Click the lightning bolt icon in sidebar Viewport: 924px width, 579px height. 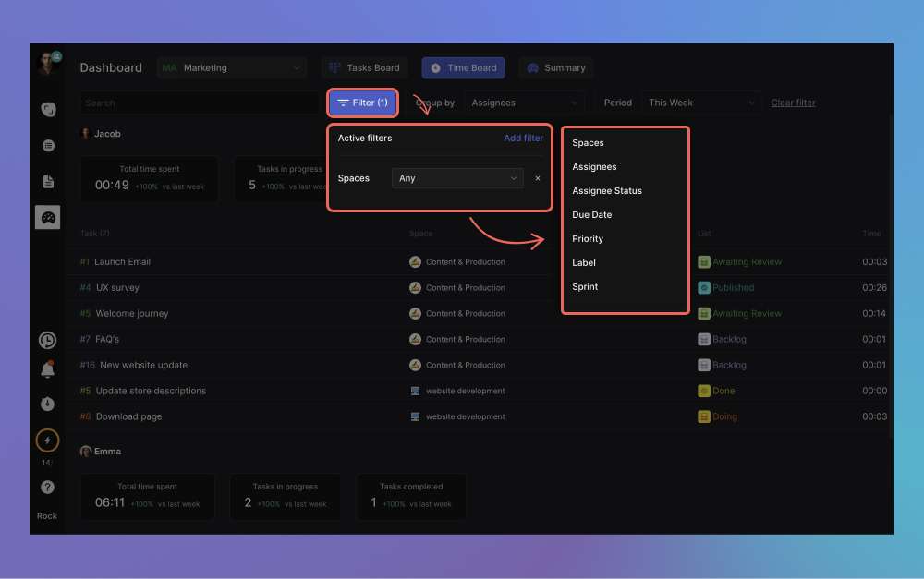48,440
